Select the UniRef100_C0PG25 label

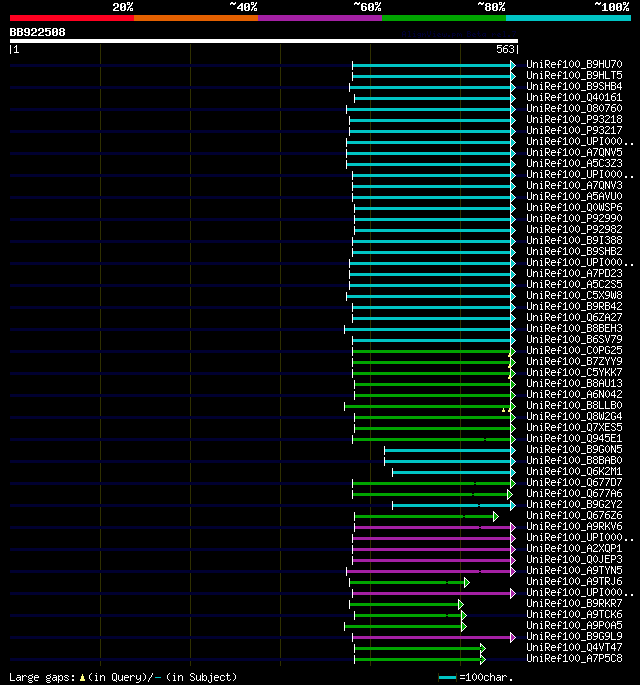[x=574, y=350]
